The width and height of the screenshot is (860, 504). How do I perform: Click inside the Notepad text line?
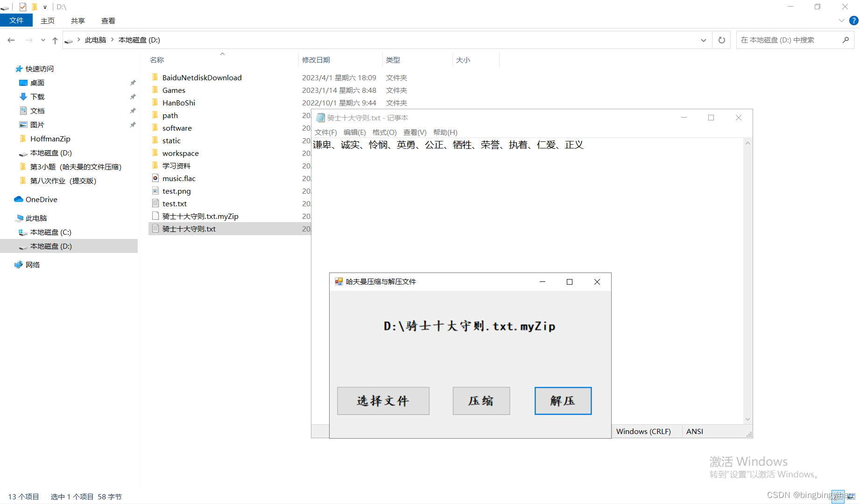(448, 145)
